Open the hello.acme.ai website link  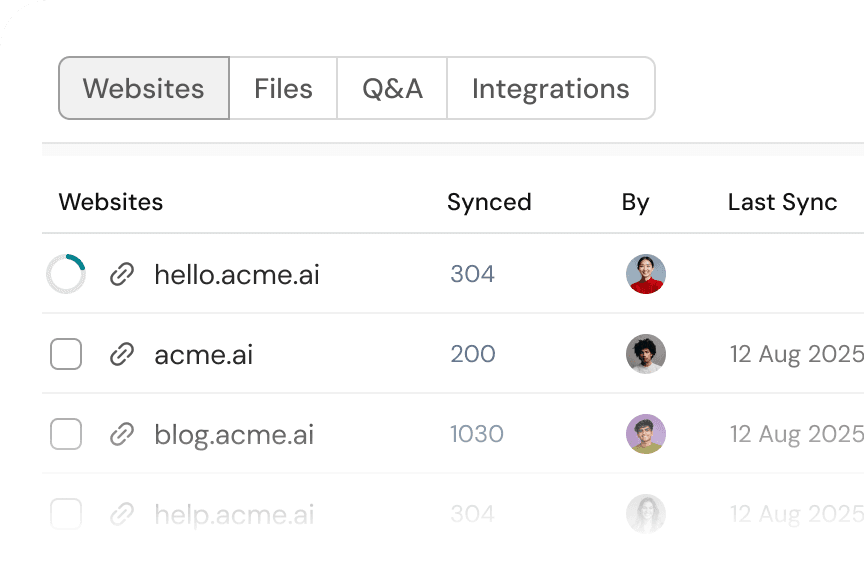237,274
